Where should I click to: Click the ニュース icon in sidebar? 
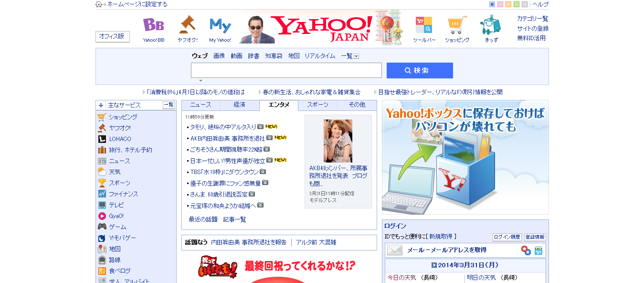pos(102,161)
